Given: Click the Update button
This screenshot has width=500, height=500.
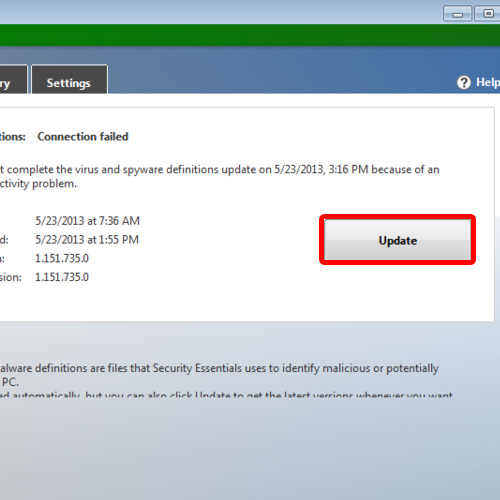Looking at the screenshot, I should coord(397,240).
